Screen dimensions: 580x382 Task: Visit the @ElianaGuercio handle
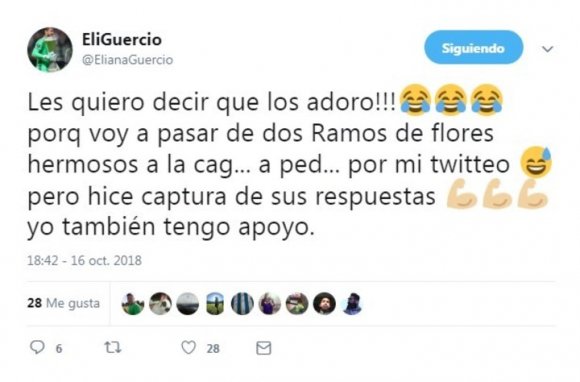pos(127,60)
